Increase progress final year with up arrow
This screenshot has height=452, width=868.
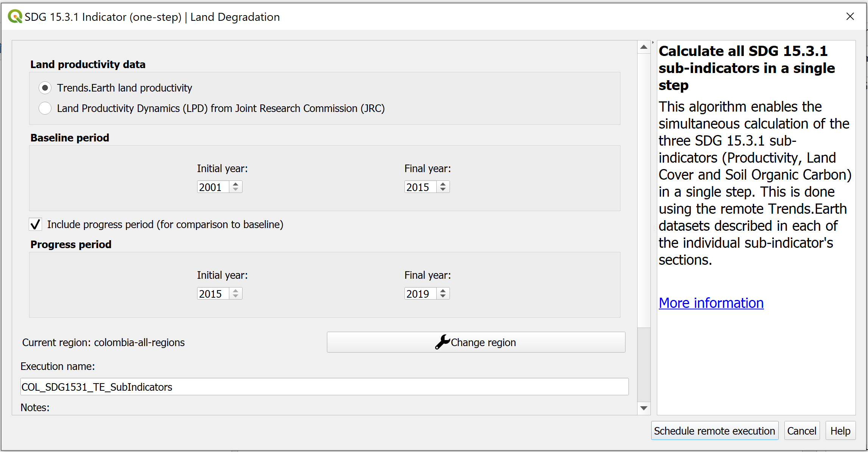point(443,290)
